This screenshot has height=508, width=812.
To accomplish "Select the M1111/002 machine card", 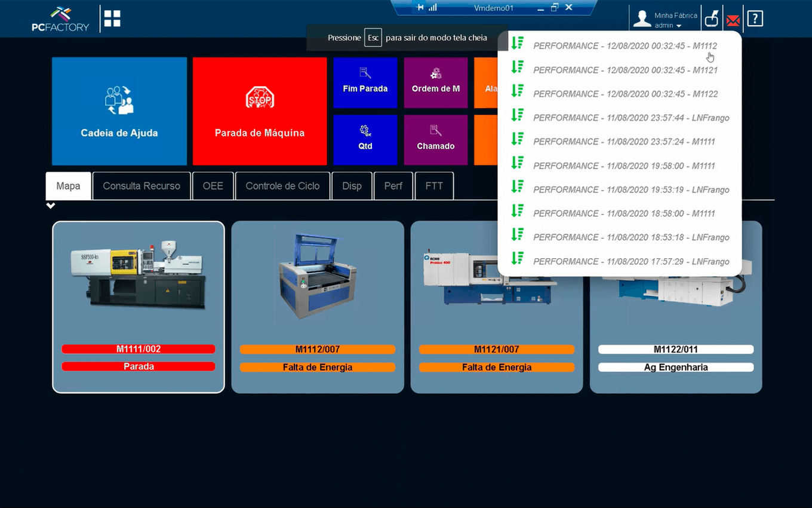I will (x=139, y=307).
